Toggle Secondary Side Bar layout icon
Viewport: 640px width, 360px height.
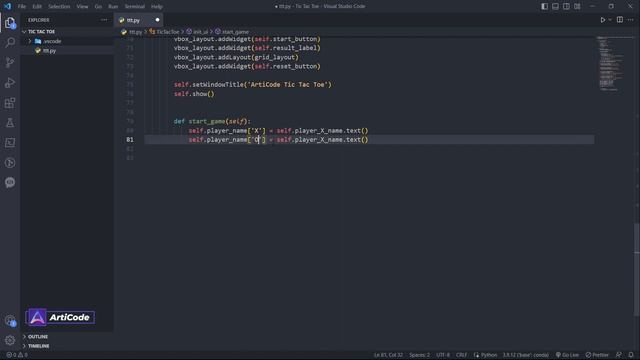[566, 7]
